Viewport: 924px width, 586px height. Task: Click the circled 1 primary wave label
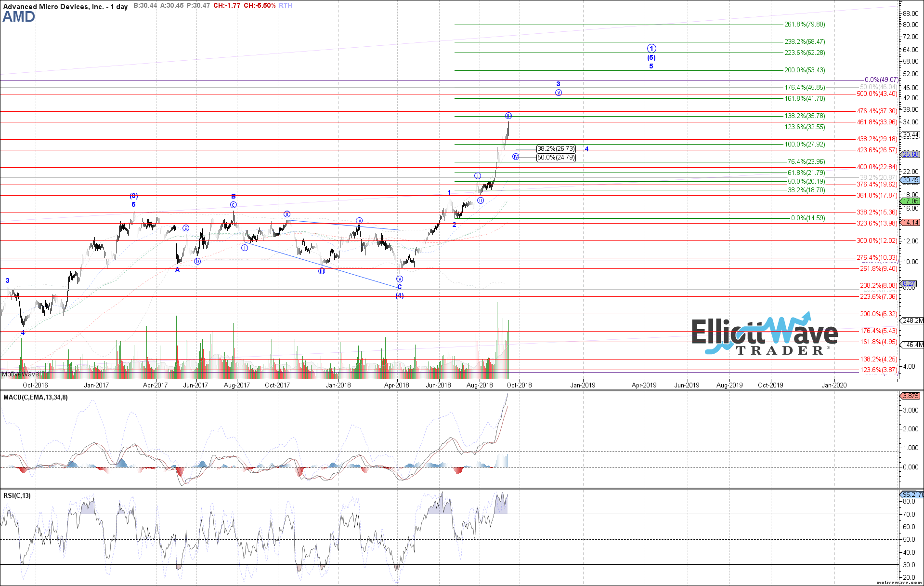click(x=651, y=49)
